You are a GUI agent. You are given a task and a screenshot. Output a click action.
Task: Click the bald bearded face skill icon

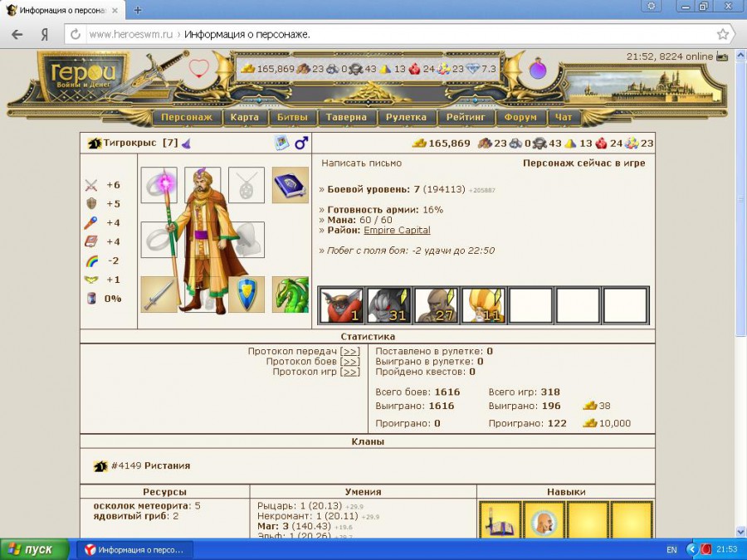pos(544,520)
